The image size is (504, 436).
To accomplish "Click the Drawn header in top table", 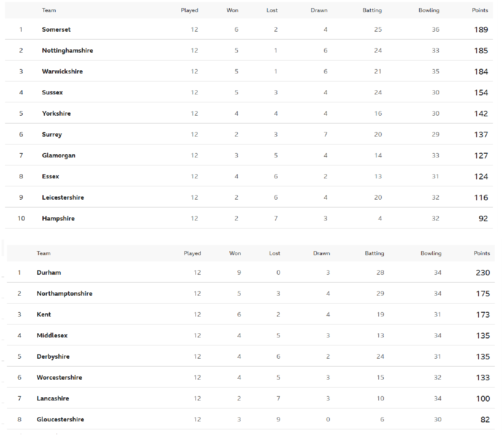I will tap(319, 10).
